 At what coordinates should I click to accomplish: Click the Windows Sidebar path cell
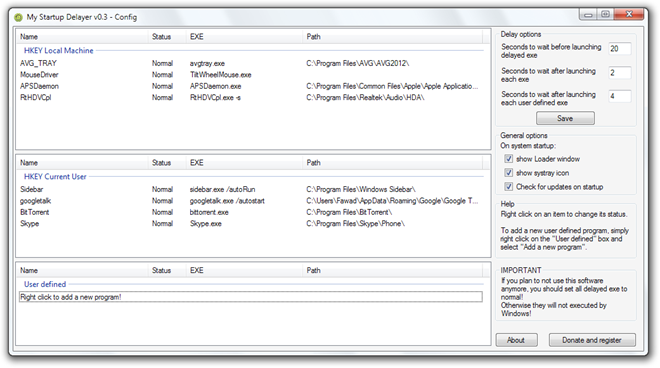click(361, 189)
